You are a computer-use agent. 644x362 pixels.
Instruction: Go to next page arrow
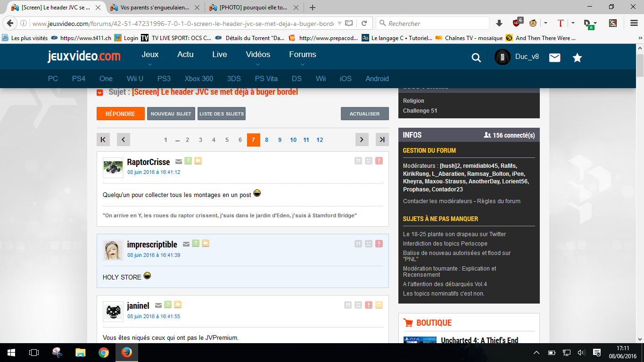(x=362, y=140)
